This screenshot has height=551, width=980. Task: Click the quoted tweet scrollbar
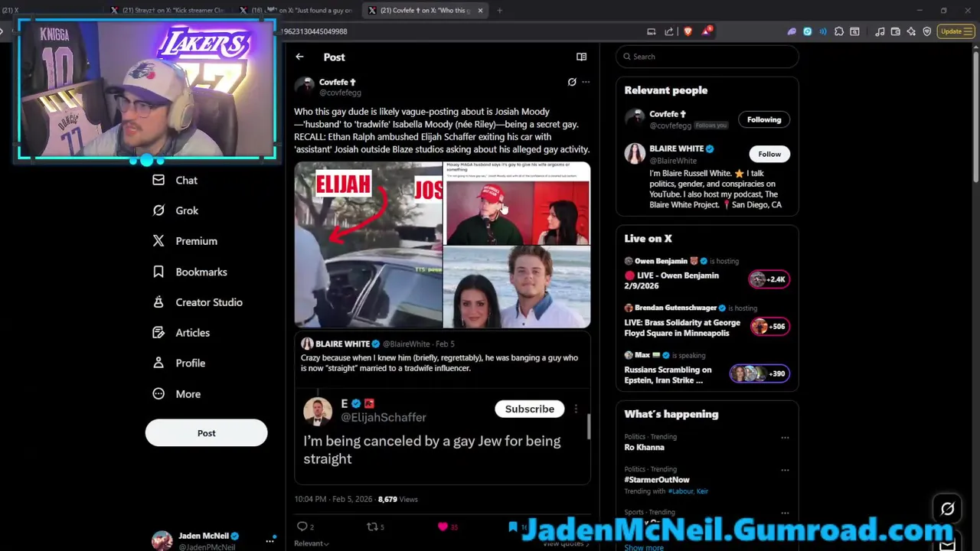tap(589, 427)
